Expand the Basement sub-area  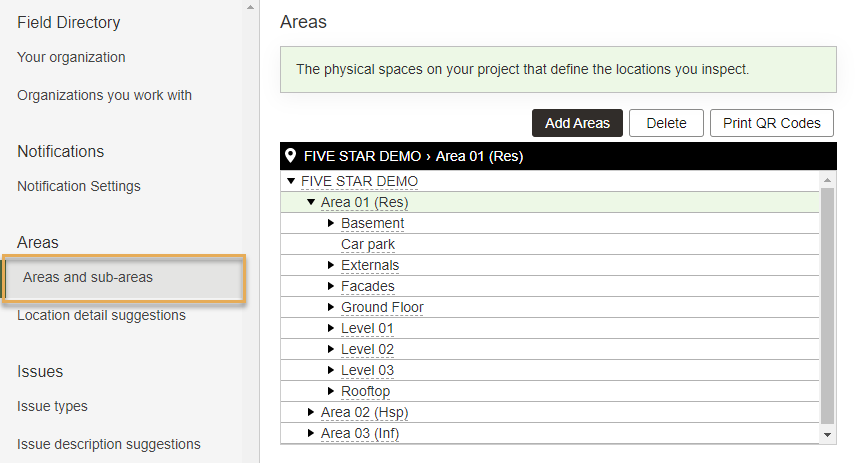point(331,223)
